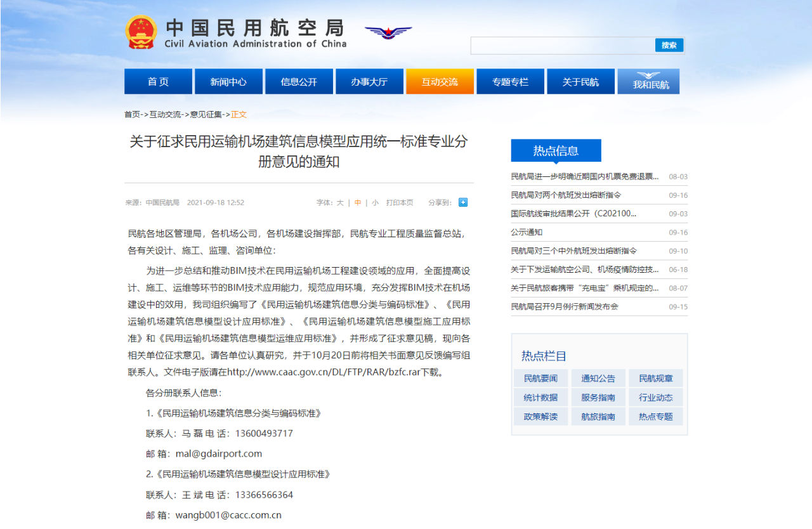Select the 互动交流 navigation tab
The width and height of the screenshot is (812, 529).
pos(440,82)
